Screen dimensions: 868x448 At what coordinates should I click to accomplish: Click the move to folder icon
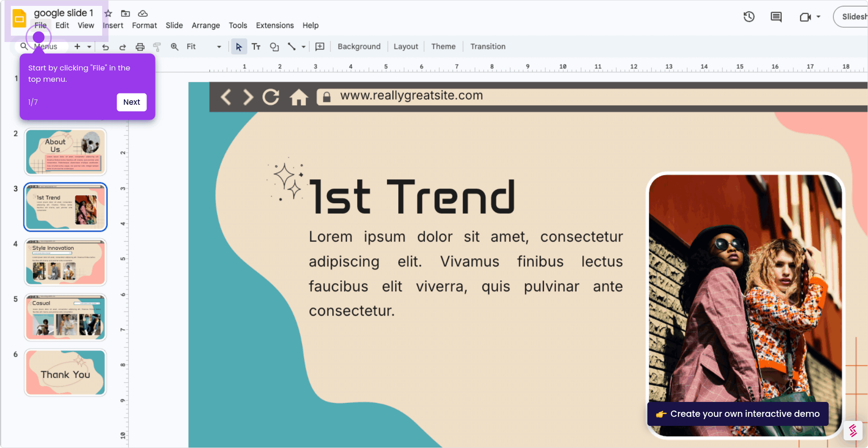pos(125,14)
